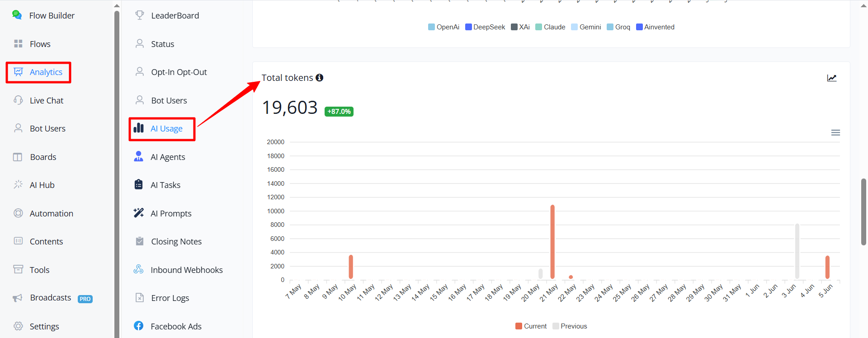The image size is (868, 338).
Task: Click the page vertical scrollbar thumb
Action: [x=863, y=212]
